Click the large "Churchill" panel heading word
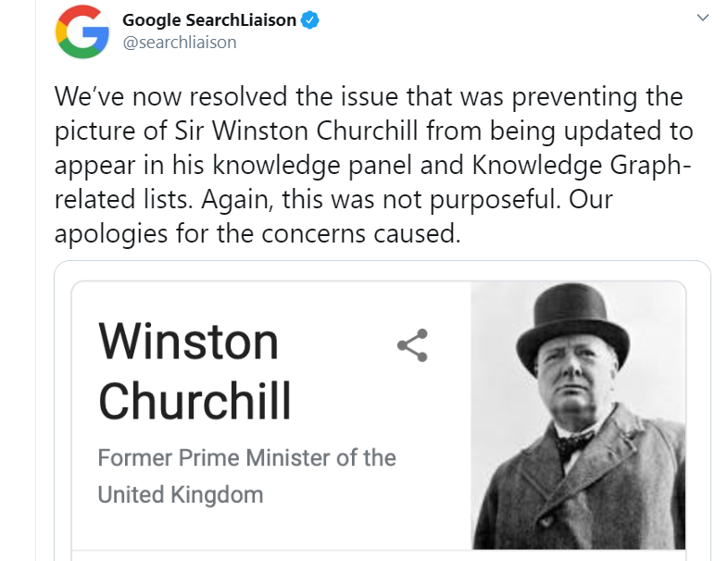This screenshot has height=561, width=728. click(195, 401)
